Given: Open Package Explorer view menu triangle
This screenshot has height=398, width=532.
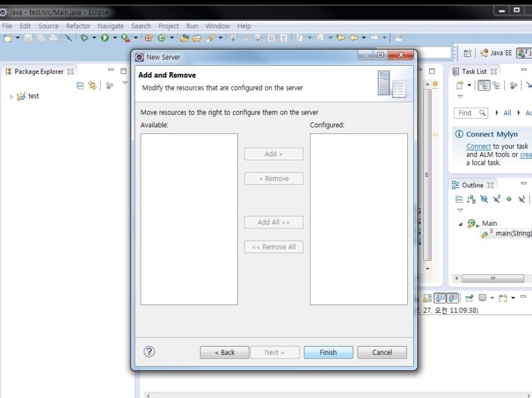Looking at the screenshot, I should tap(125, 83).
